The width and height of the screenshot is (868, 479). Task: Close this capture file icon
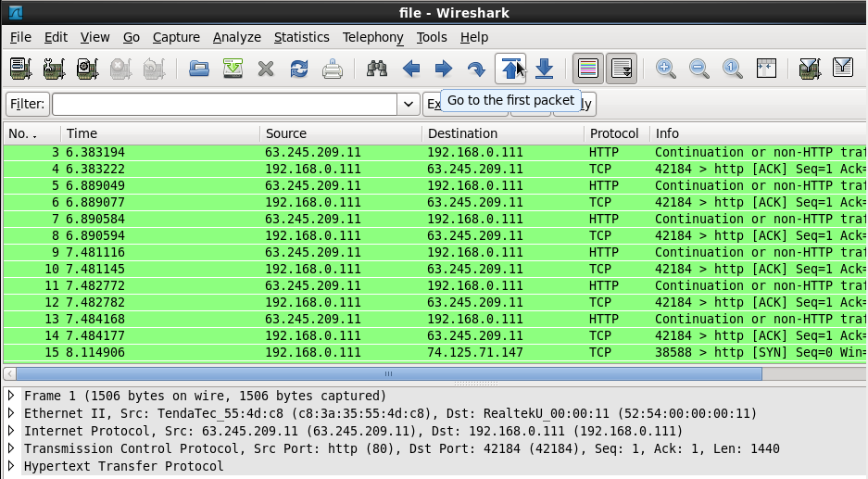click(x=266, y=69)
